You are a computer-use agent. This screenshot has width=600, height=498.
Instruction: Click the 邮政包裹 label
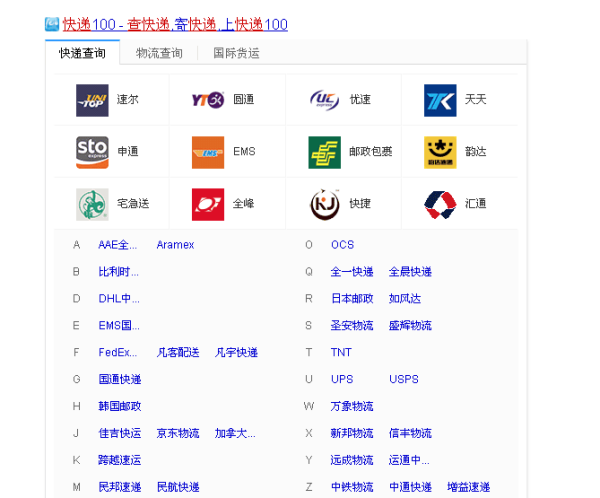(371, 152)
